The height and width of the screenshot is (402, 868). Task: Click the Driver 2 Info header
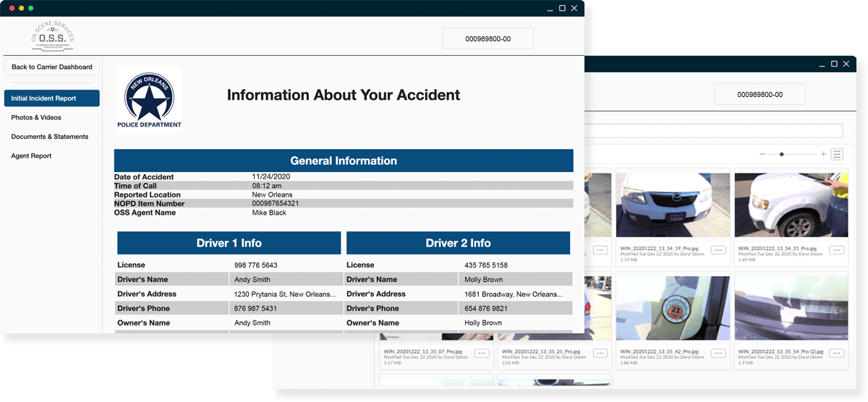[458, 243]
